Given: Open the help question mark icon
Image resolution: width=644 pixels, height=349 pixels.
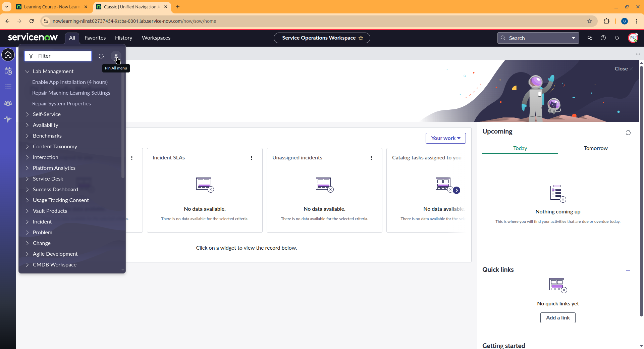Looking at the screenshot, I should pyautogui.click(x=603, y=38).
